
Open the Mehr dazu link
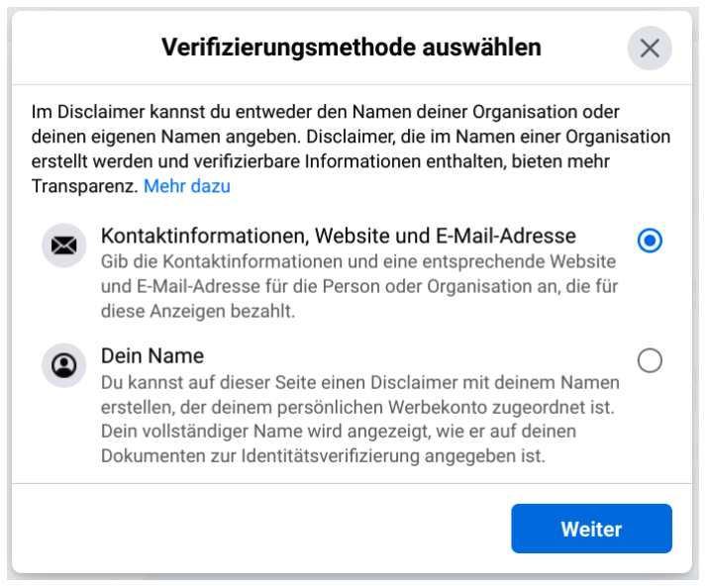point(187,186)
